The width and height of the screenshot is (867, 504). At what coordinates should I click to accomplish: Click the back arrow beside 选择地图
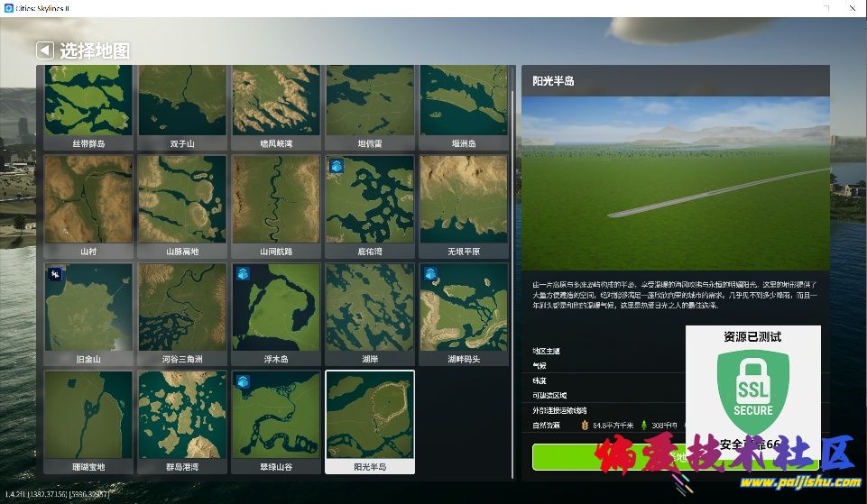coord(45,50)
